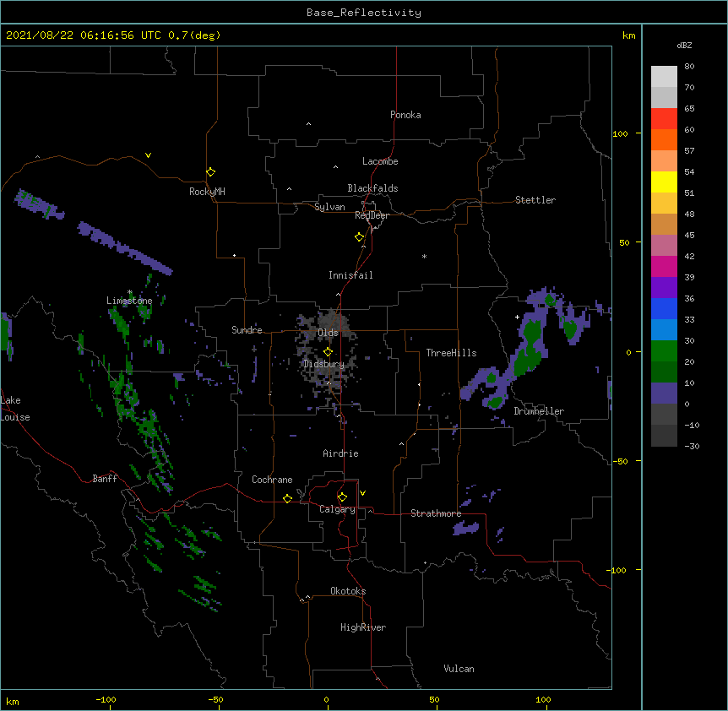Click the Vulcan town label
The height and width of the screenshot is (711, 728).
click(459, 669)
